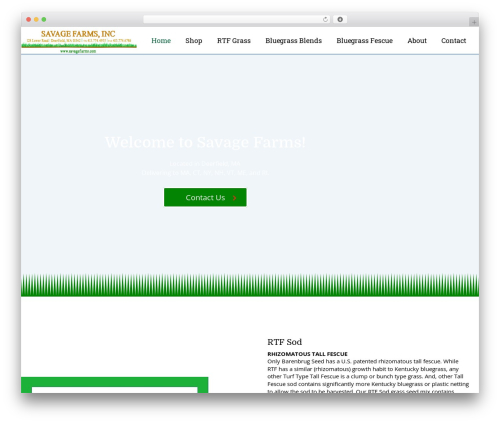Click the Welcome to Savage Farms heading
Image resolution: width=500 pixels, height=423 pixels.
pos(205,142)
